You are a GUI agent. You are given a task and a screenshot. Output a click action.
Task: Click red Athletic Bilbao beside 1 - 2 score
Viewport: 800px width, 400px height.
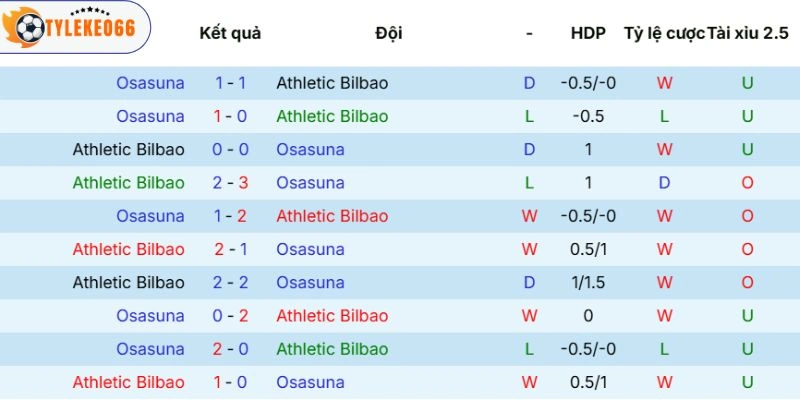tap(332, 216)
